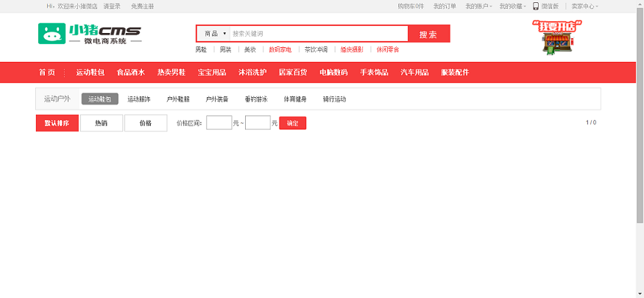644x298 pixels.
Task: Open the 免费注册 link
Action: point(143,6)
